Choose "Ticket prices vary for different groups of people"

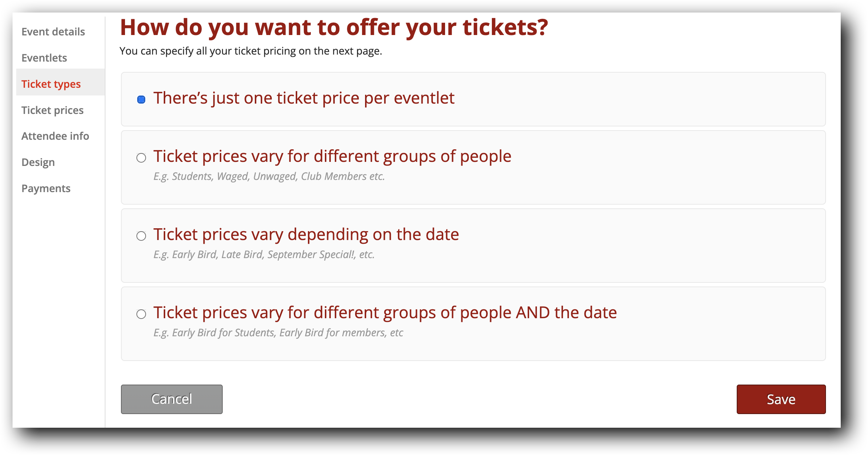pyautogui.click(x=140, y=157)
